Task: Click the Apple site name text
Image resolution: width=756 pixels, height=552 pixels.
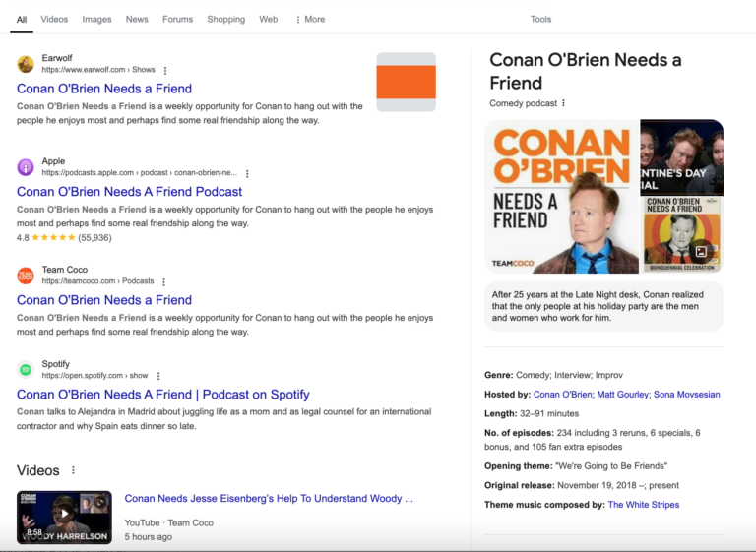Action: click(53, 161)
